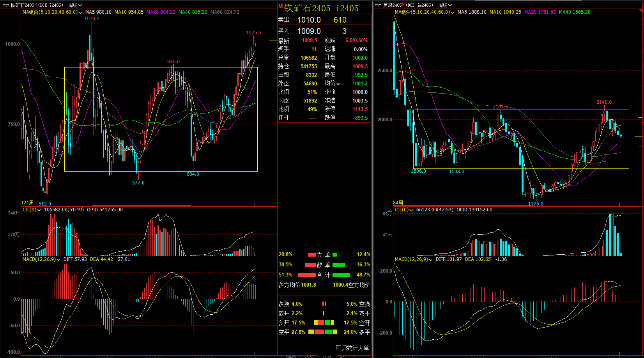This screenshot has width=644, height=358.
Task: Open 周线 period dropdown on iron ore chart
Action: (x=75, y=5)
